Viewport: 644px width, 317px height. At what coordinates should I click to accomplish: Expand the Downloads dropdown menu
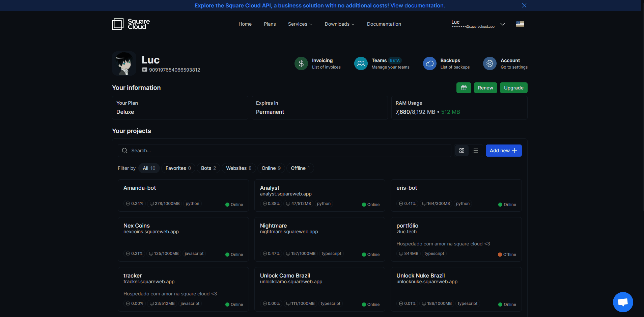[339, 24]
